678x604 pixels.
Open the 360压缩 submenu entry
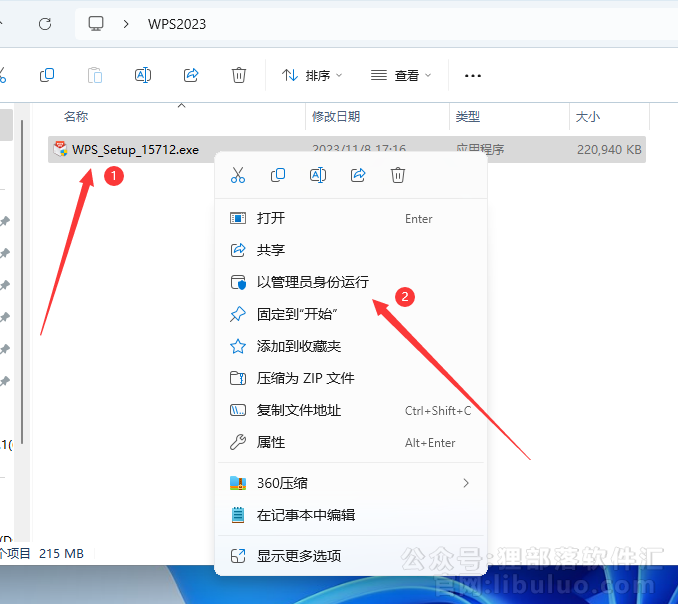point(351,483)
